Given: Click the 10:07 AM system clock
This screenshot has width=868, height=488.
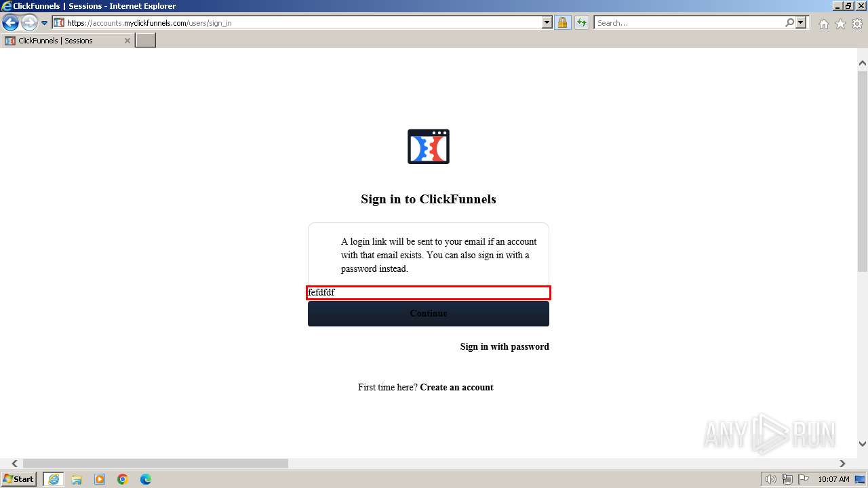Looking at the screenshot, I should tap(833, 479).
